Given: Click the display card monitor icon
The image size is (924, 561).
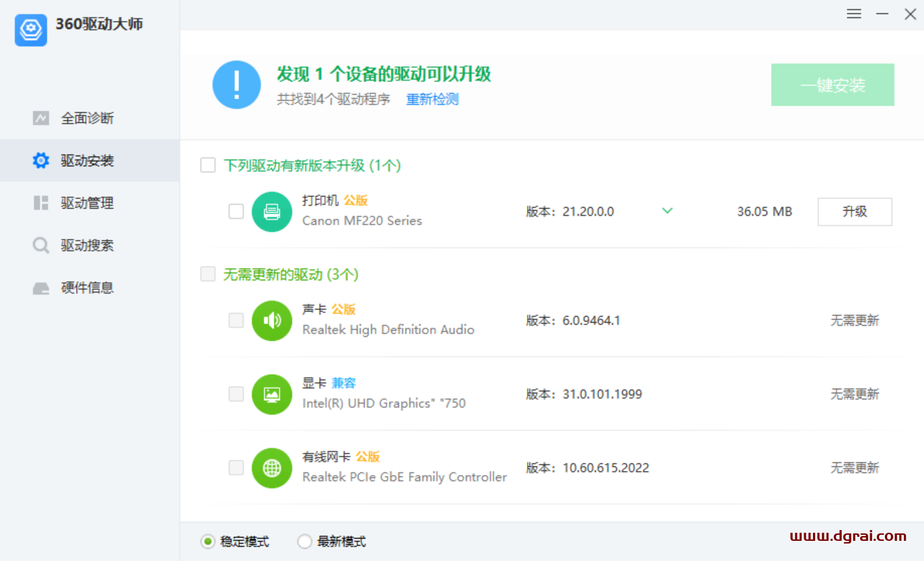Looking at the screenshot, I should tap(272, 394).
